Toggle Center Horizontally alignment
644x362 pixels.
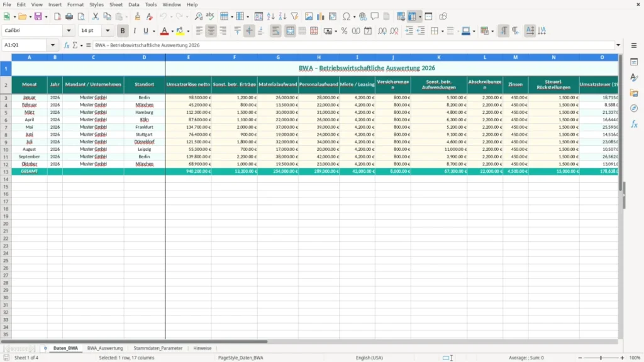pos(211,31)
